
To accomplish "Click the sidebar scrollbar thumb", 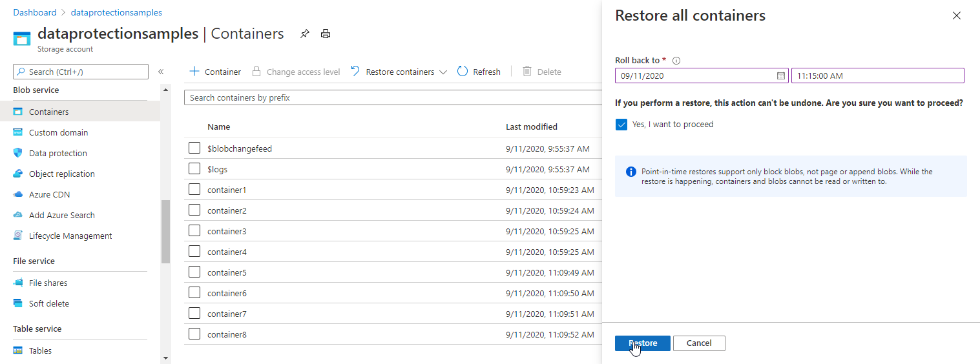I will [x=165, y=231].
